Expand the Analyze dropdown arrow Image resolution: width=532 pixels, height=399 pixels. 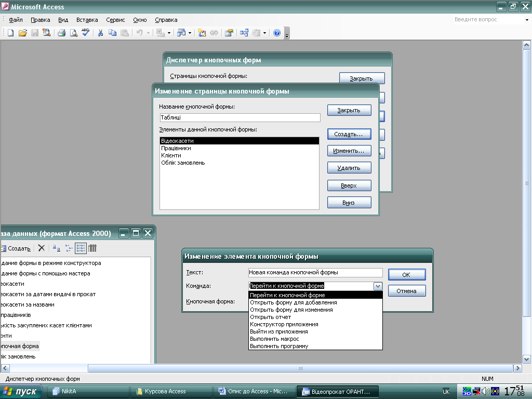190,33
